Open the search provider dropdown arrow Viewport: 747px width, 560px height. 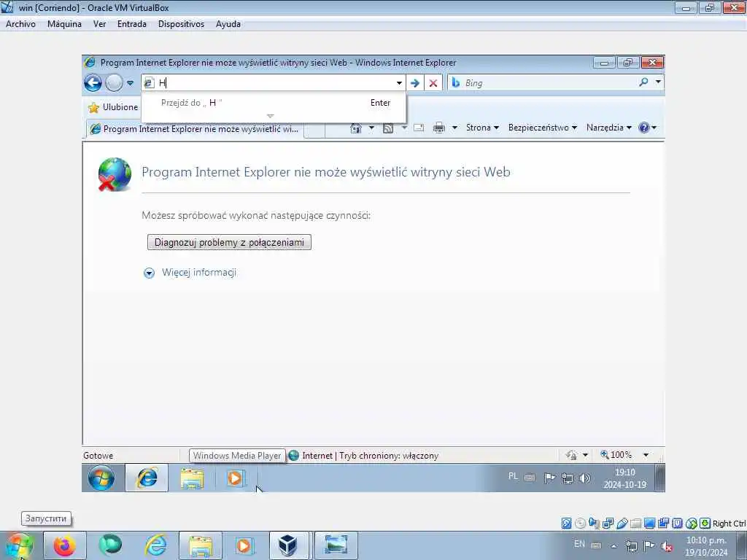coord(658,82)
